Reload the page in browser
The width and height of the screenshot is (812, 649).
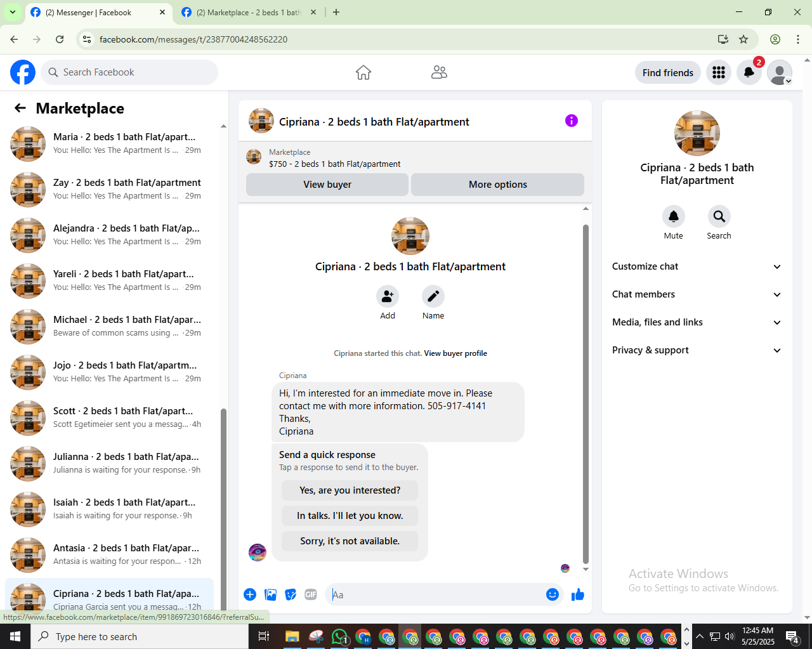(x=60, y=39)
